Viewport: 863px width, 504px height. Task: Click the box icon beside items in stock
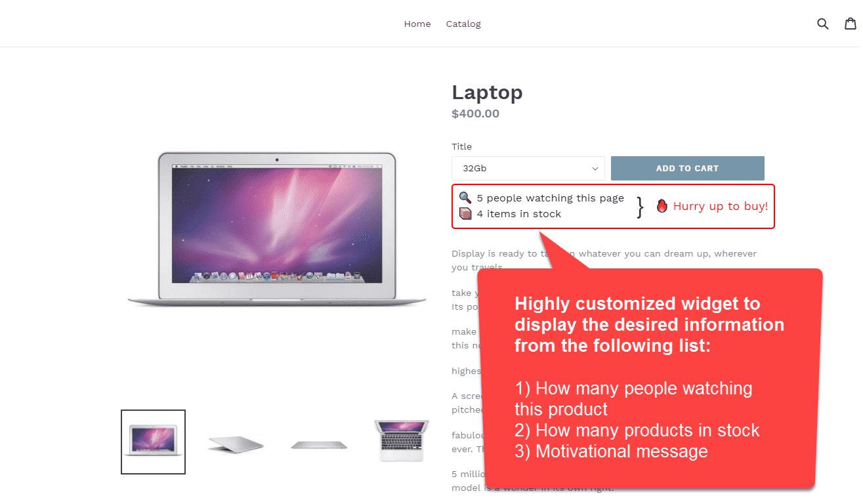tap(465, 213)
